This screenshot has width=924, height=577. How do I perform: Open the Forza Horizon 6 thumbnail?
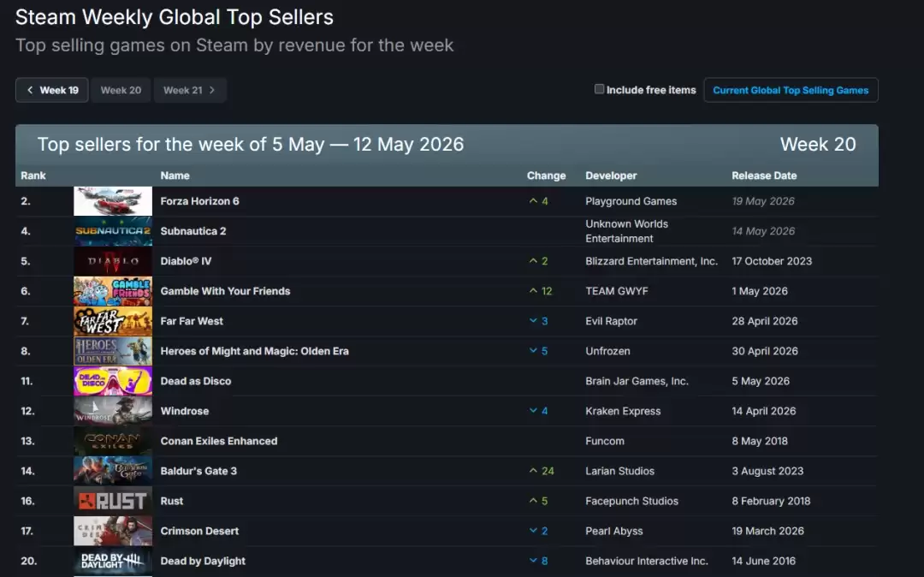coord(113,201)
